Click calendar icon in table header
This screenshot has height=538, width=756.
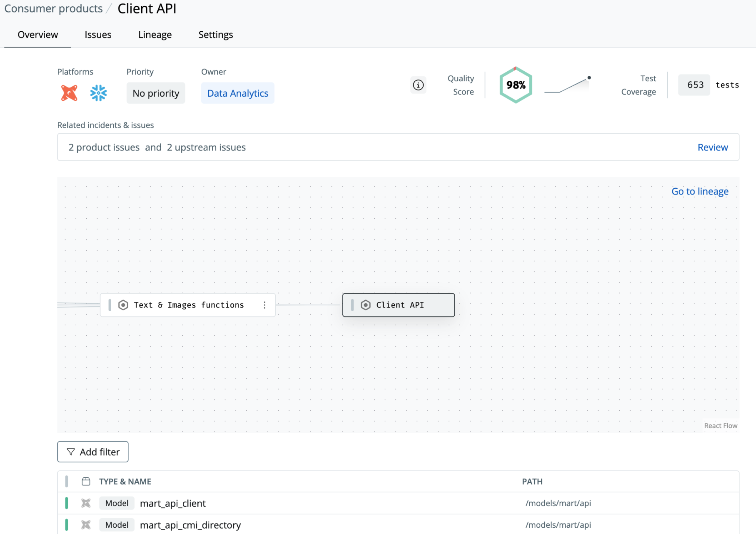point(86,481)
